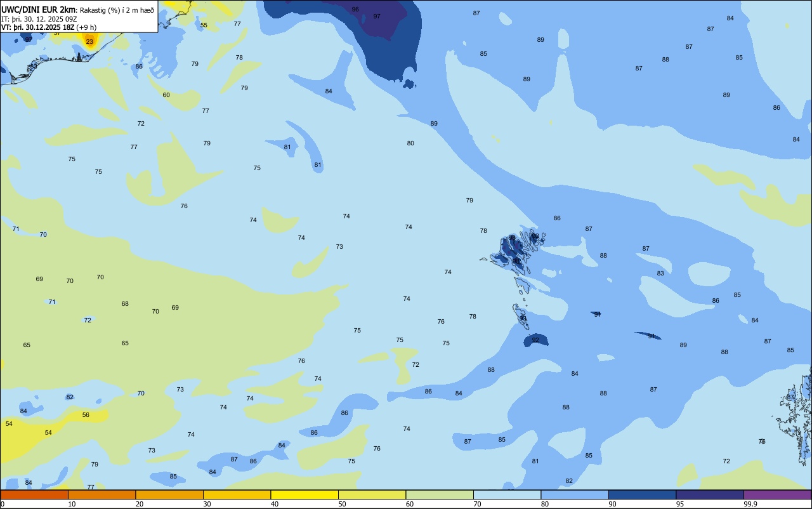This screenshot has width=812, height=509.
Task: Click the '40' legend tick label
Action: coord(274,504)
